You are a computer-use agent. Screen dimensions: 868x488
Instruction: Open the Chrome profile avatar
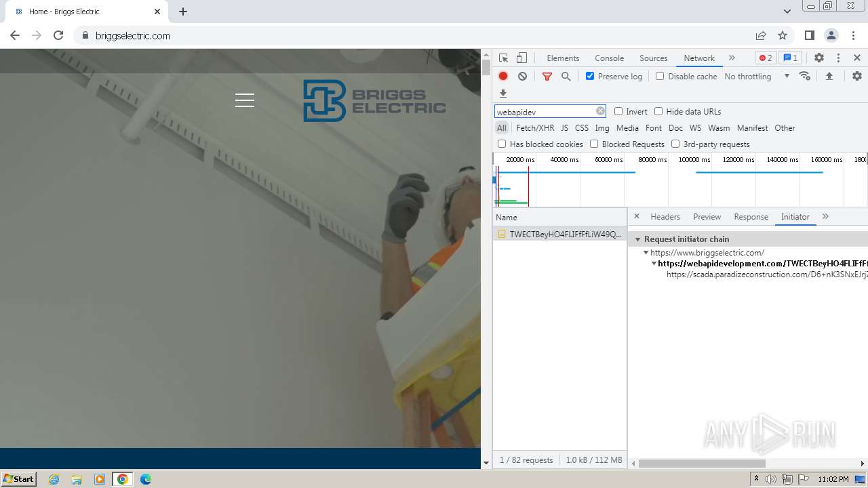pos(831,35)
